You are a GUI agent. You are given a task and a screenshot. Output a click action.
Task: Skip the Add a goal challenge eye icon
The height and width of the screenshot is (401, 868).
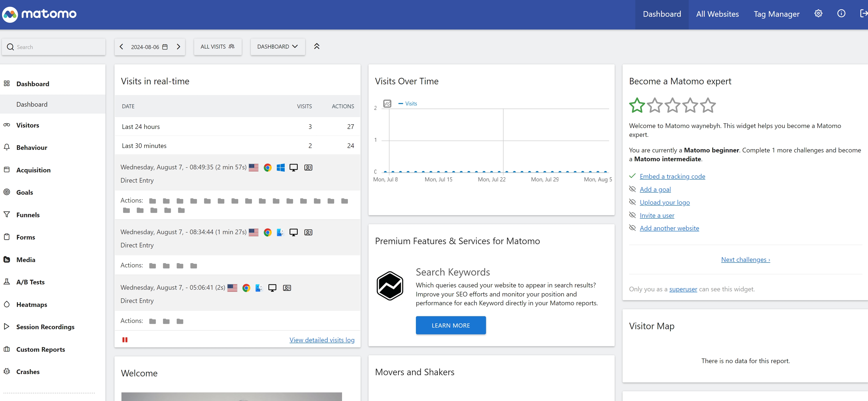(x=632, y=189)
